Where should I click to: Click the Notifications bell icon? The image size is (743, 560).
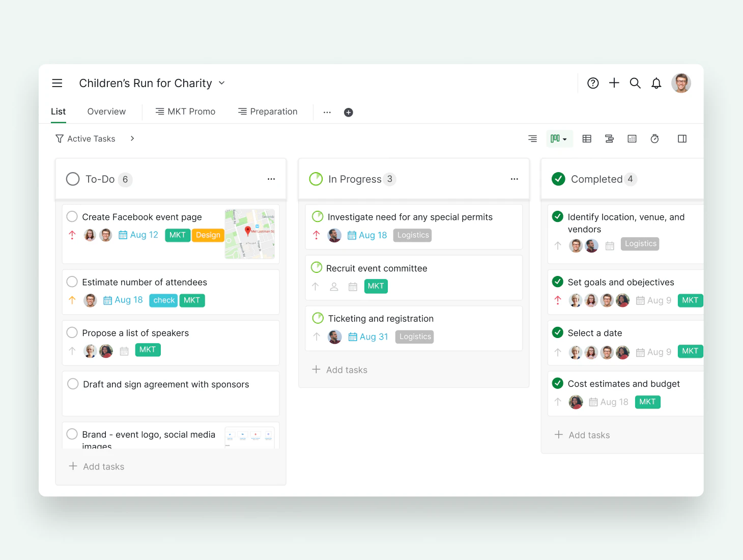(x=656, y=82)
